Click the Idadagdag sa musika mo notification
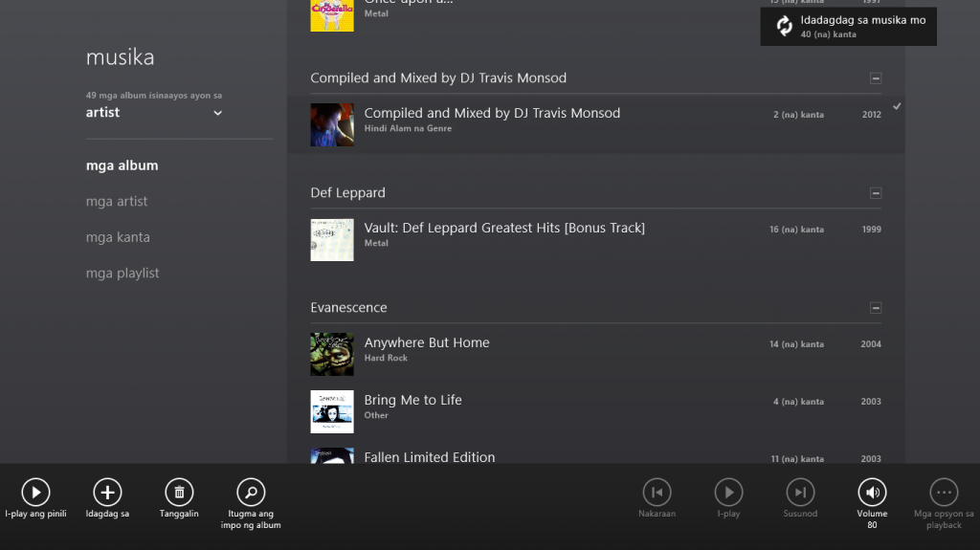This screenshot has height=550, width=980. (x=848, y=26)
